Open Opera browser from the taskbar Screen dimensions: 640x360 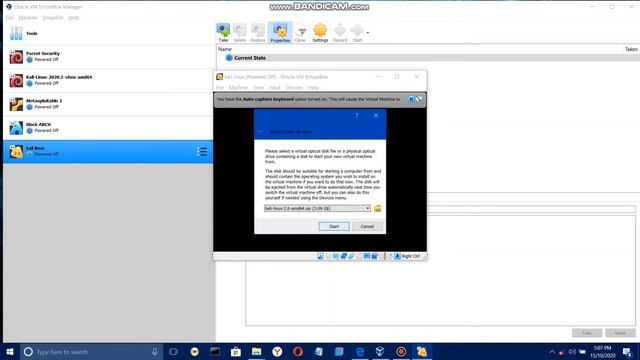click(298, 352)
